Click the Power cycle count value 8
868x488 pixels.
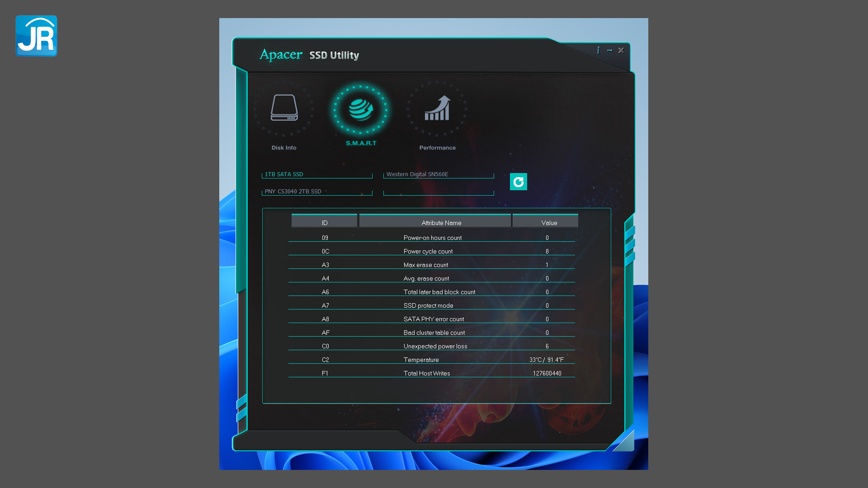pos(547,251)
